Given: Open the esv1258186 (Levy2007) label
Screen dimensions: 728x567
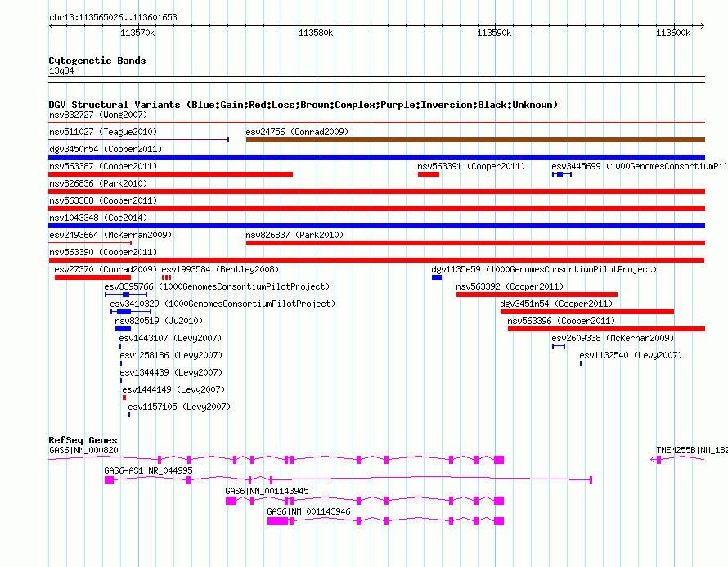Looking at the screenshot, I should click(171, 355).
